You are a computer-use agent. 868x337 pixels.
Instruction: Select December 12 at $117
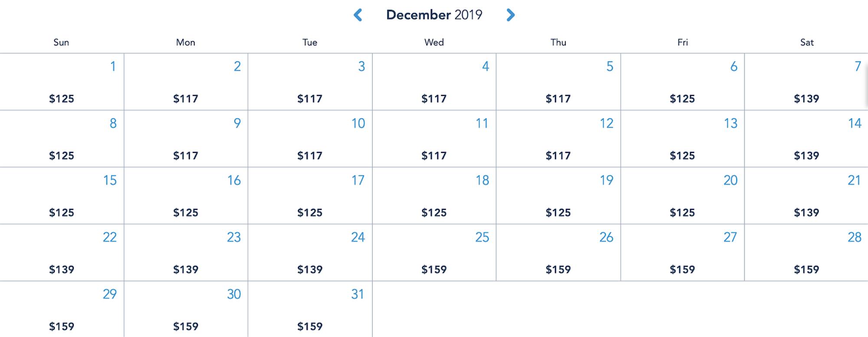(558, 139)
